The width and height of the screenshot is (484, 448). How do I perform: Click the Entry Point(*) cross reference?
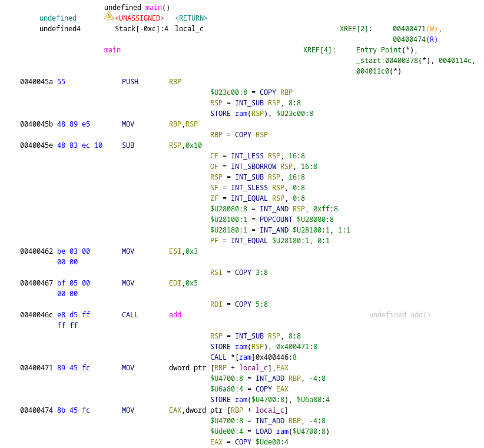pyautogui.click(x=384, y=50)
